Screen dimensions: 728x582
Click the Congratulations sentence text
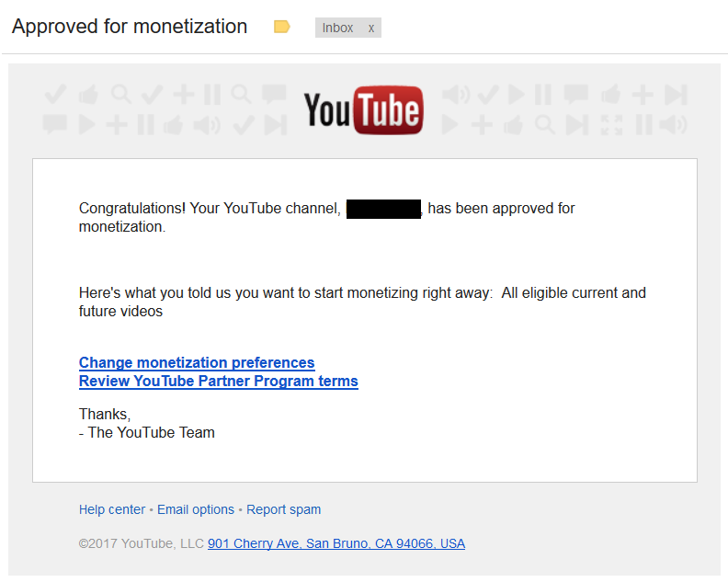(327, 217)
